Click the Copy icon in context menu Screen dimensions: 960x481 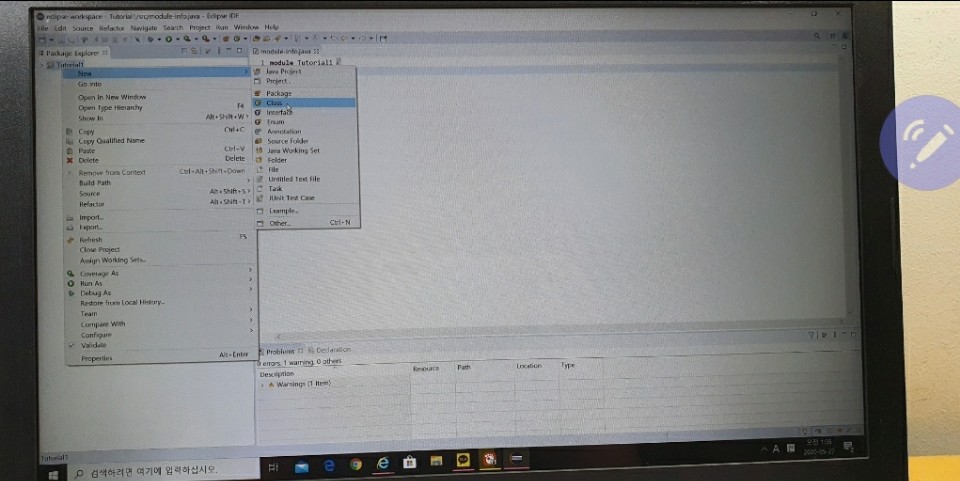[x=70, y=132]
